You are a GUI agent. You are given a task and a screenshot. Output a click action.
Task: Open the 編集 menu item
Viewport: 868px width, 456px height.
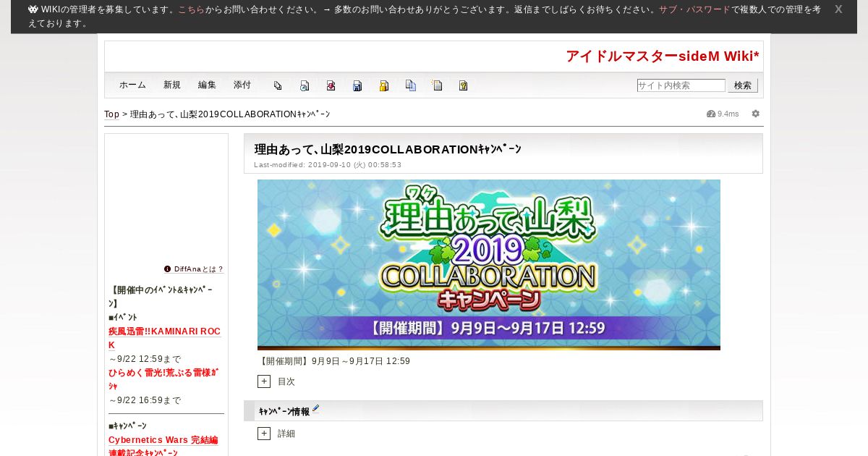click(207, 85)
